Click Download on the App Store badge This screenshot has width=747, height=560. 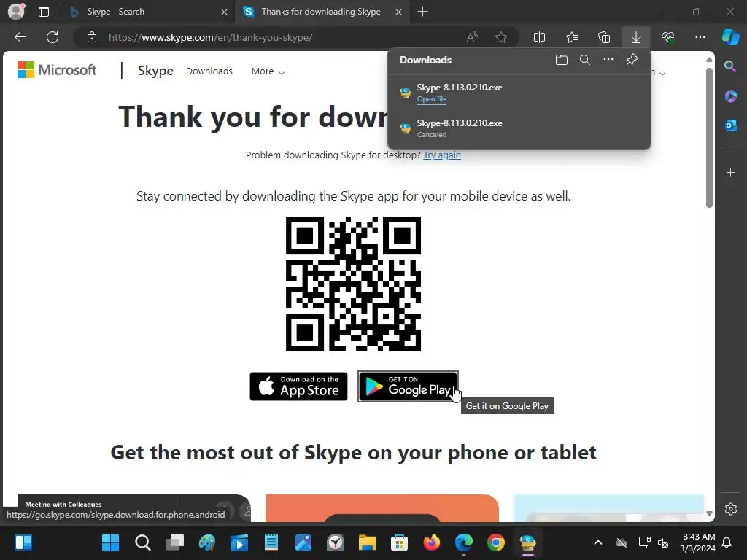tap(298, 386)
